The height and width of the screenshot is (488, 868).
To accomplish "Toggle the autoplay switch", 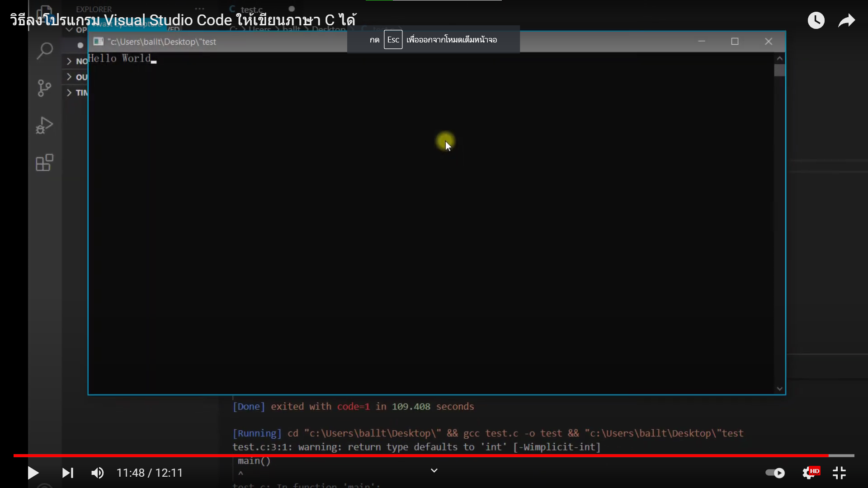I will pos(775,473).
